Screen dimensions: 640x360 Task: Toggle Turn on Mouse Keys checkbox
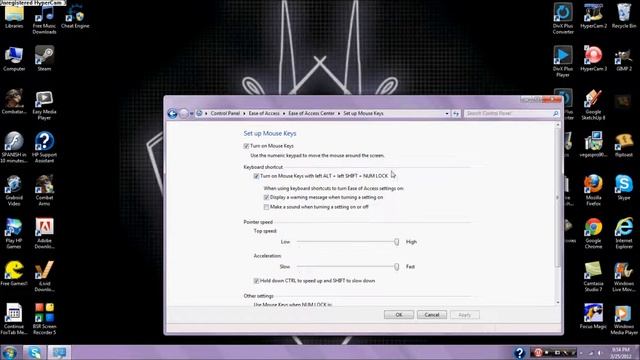[x=246, y=146]
